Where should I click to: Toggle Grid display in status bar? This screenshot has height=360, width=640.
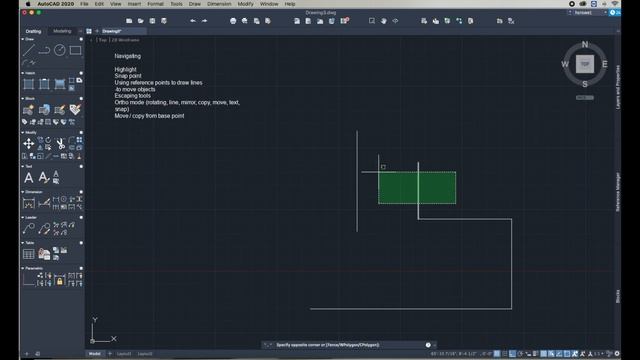coord(497,354)
